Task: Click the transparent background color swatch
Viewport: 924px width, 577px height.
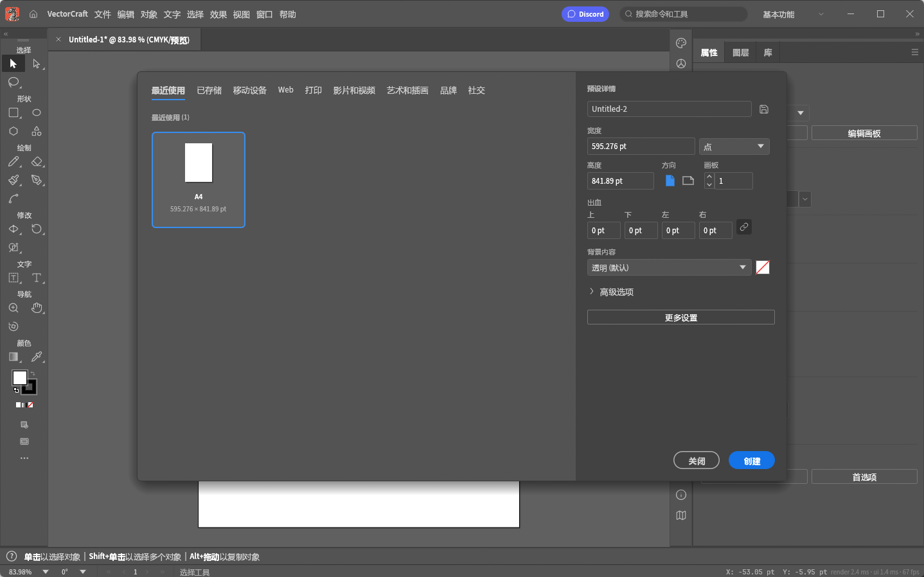Action: coord(763,267)
